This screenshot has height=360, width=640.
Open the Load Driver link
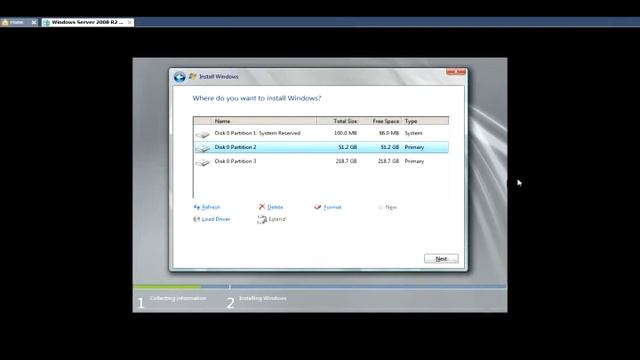216,219
